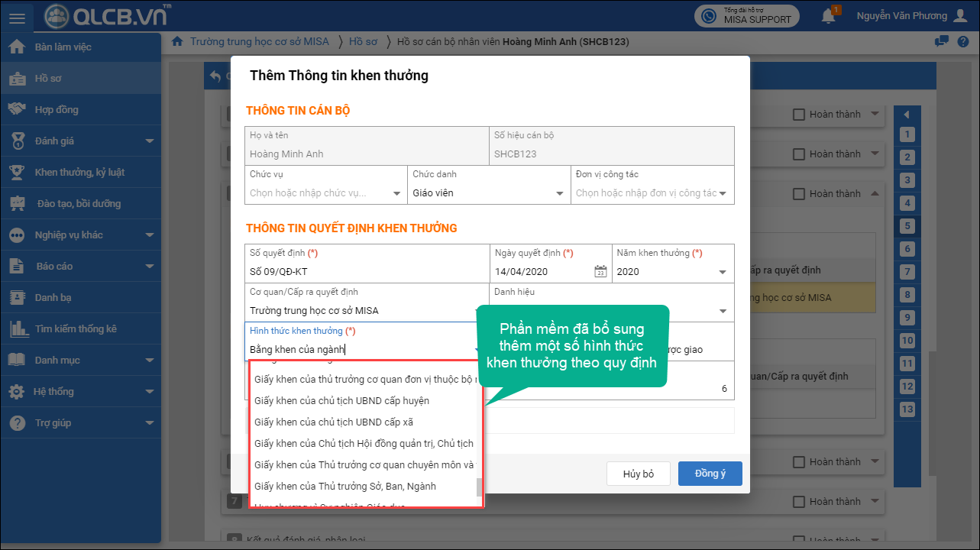The width and height of the screenshot is (980, 550).
Task: Open the chat messages icon
Action: 942,42
